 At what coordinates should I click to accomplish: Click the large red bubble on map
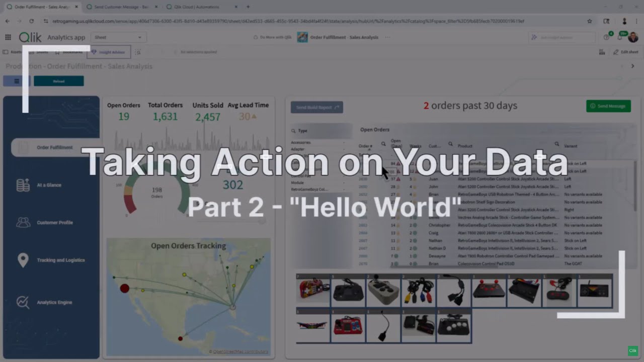tap(124, 288)
